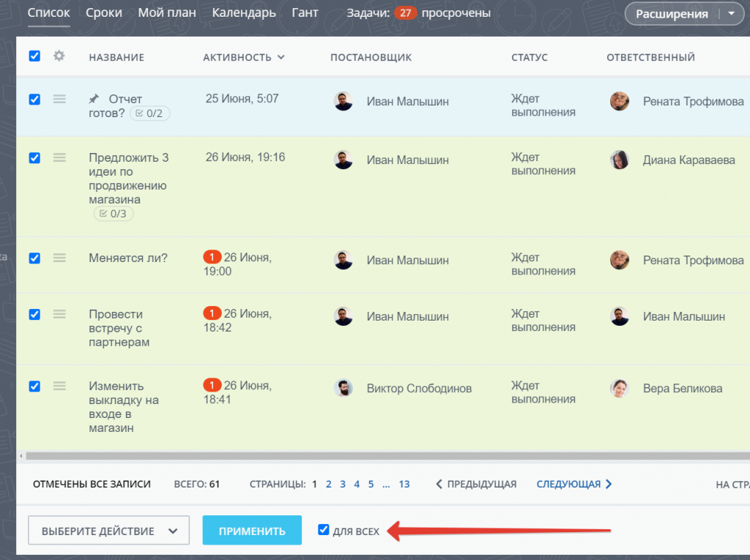The image size is (750, 560).
Task: Open task Предложить 3 идеи по продвижению магазина
Action: point(129,179)
